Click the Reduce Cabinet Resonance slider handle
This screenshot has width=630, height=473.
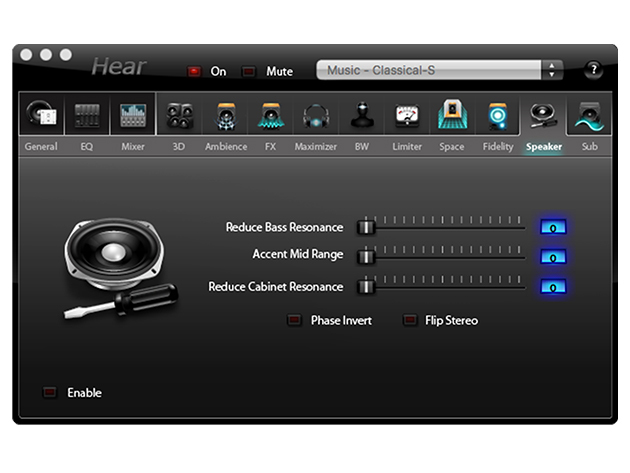pyautogui.click(x=366, y=286)
